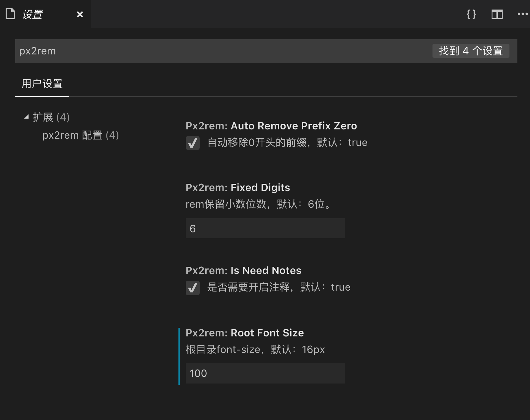The image size is (530, 420).
Task: Open settings JSON with braces icon
Action: coord(471,14)
